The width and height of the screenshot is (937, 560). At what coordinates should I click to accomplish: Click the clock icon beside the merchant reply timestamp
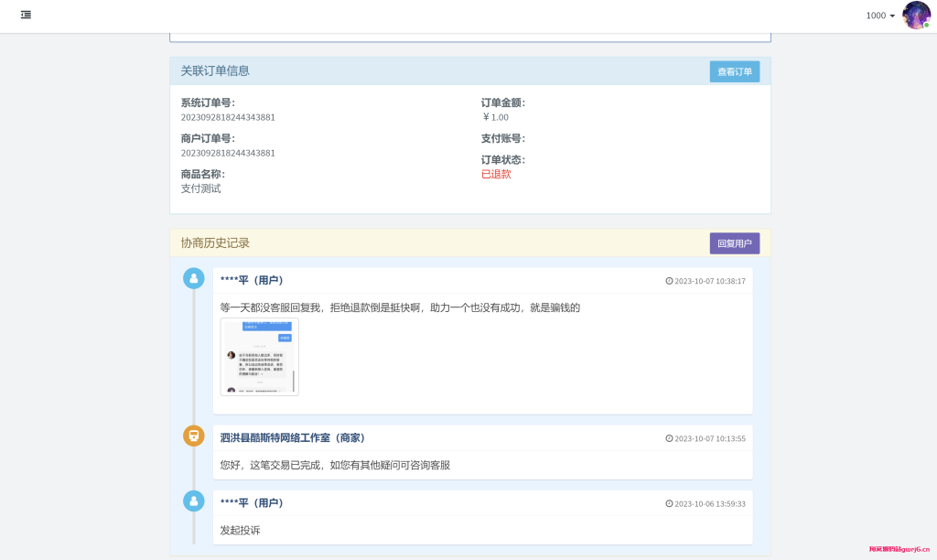(670, 437)
